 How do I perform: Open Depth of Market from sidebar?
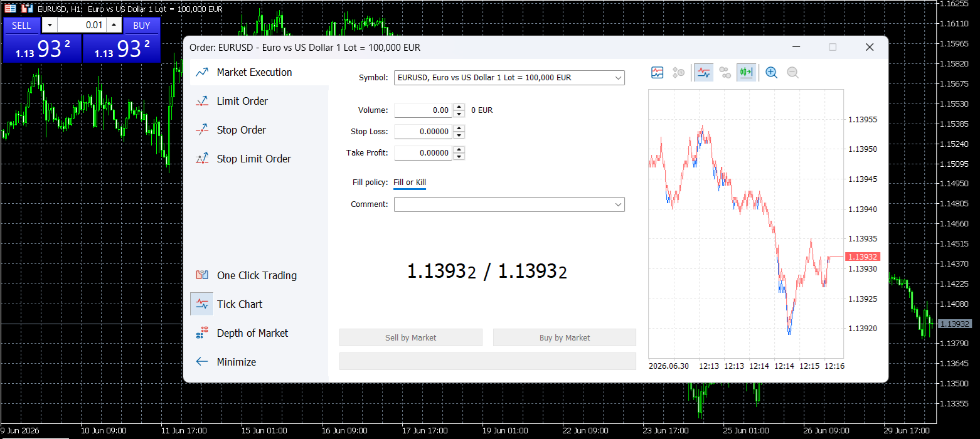(x=259, y=333)
